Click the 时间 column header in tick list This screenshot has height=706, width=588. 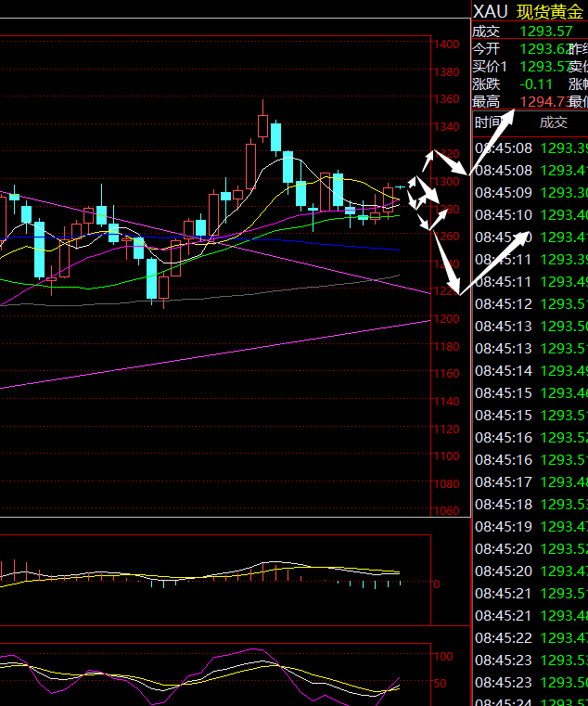488,122
